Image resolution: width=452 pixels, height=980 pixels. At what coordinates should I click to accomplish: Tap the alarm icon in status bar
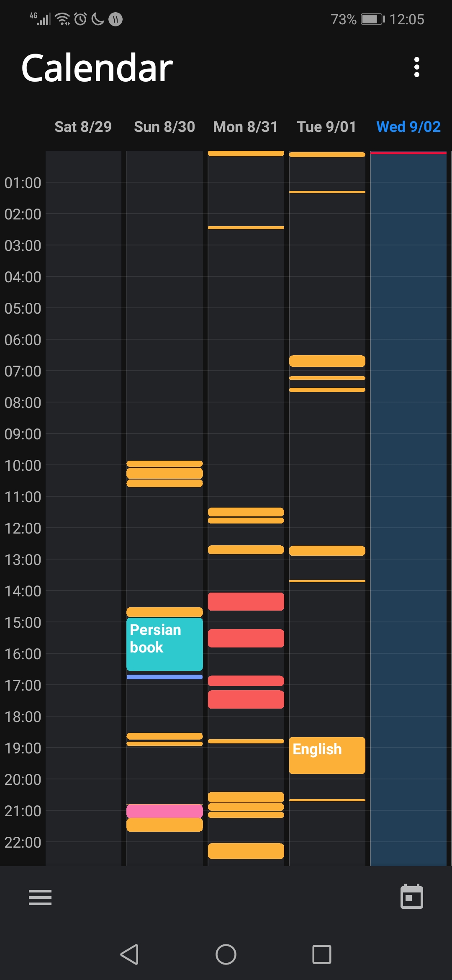click(x=80, y=19)
